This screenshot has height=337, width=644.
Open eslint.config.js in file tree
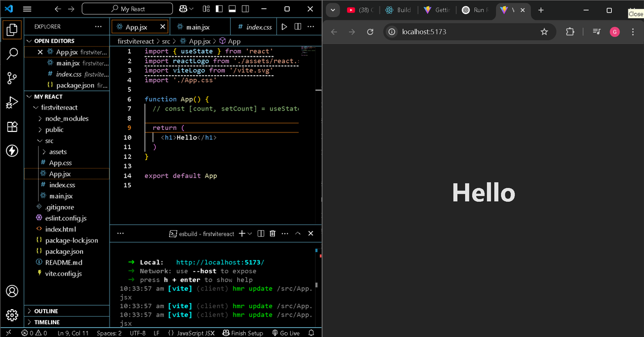click(67, 218)
